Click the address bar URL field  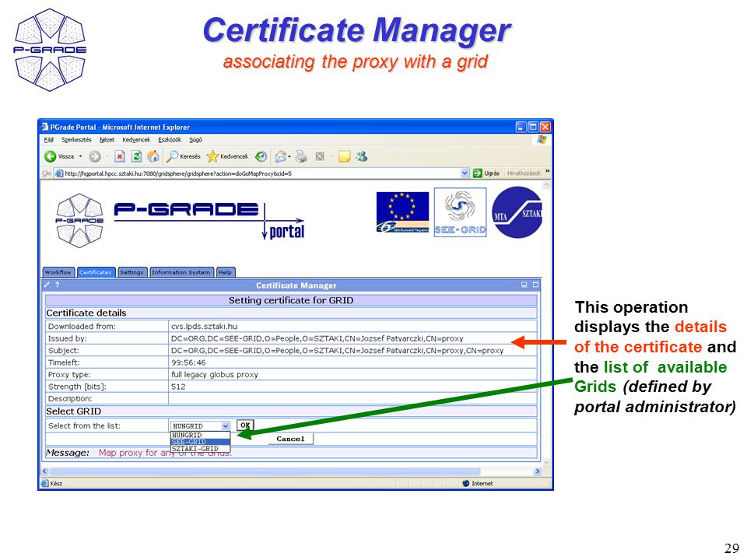262,173
